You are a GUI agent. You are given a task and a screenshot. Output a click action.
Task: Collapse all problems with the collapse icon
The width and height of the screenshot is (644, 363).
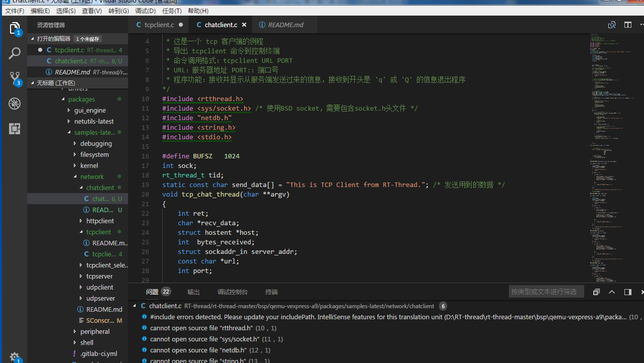(596, 292)
